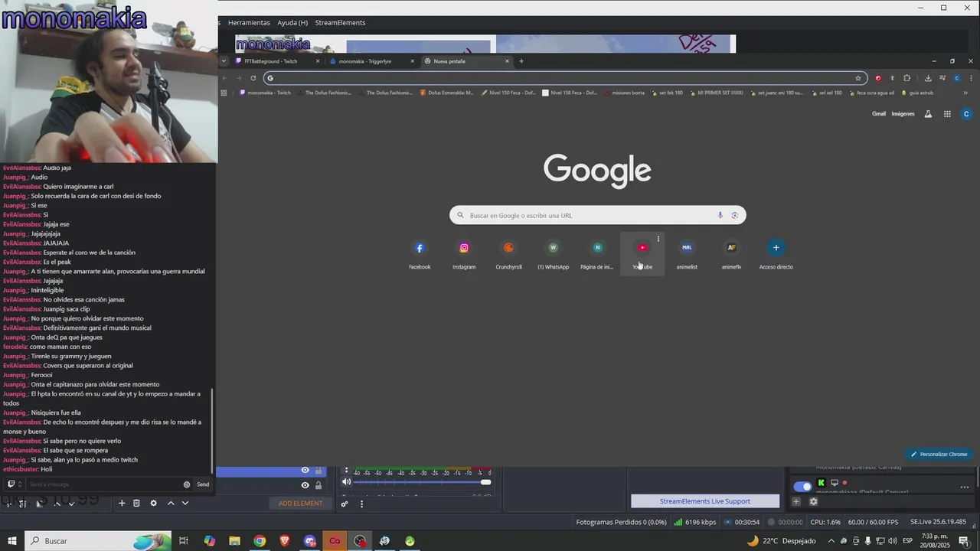Open OBS audio mixer gear settings
The image size is (980, 551).
[x=345, y=504]
